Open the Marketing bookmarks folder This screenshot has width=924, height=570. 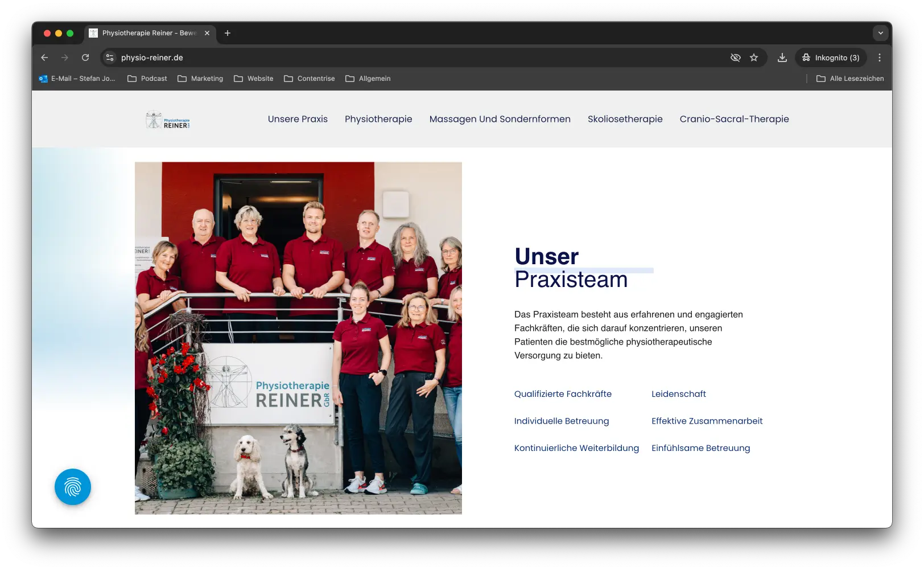pos(200,79)
